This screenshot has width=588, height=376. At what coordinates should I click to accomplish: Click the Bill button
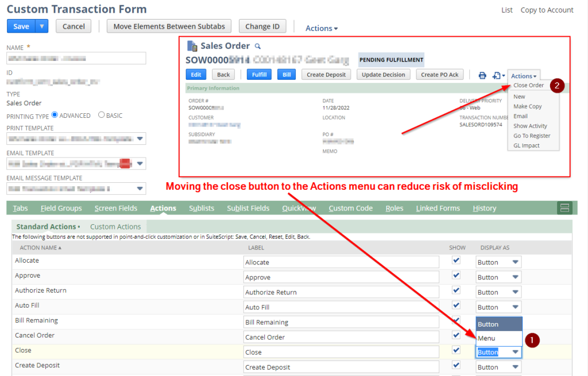click(287, 75)
